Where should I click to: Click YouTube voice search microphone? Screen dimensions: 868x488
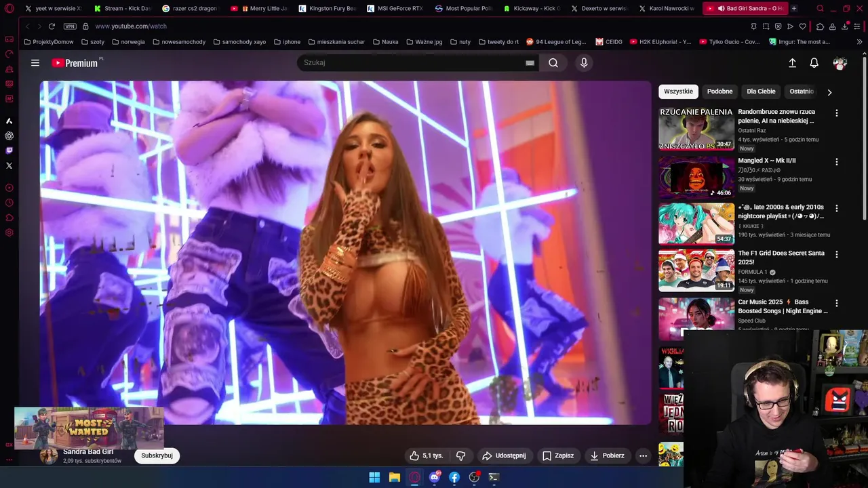(584, 62)
